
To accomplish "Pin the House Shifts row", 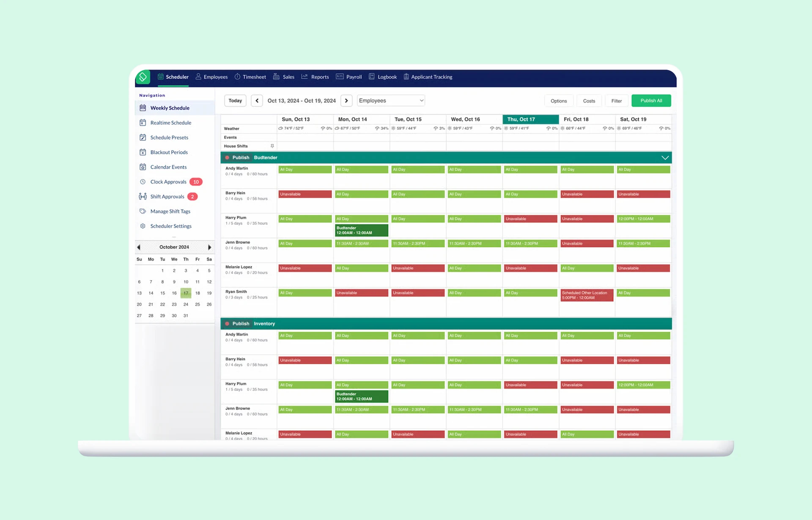I will coord(272,146).
